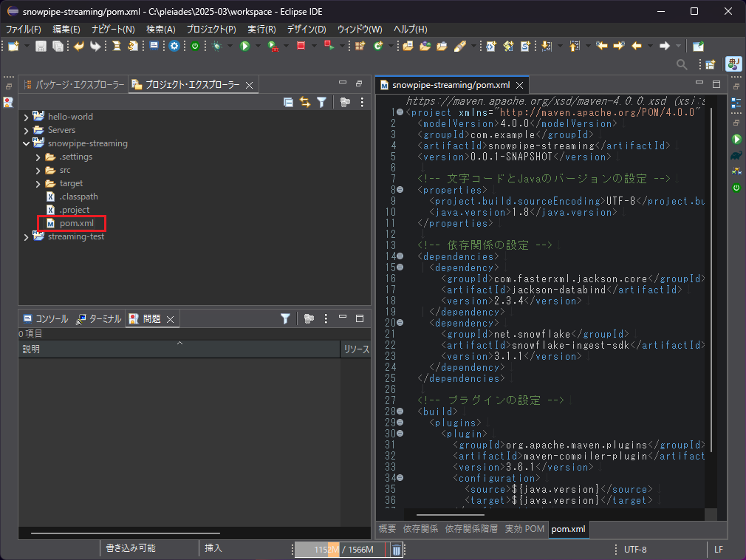Run garbage collector trash can icon
Viewport: 746px width, 560px height.
coord(397,550)
